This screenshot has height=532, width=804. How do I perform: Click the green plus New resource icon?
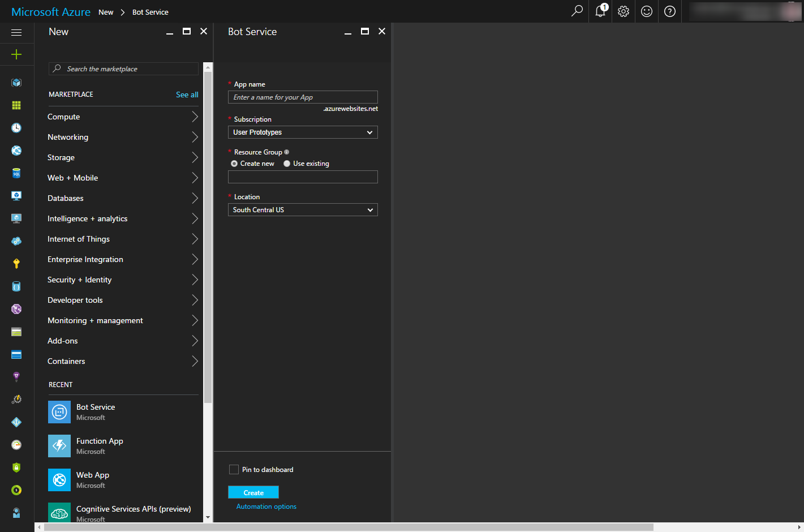coord(16,54)
